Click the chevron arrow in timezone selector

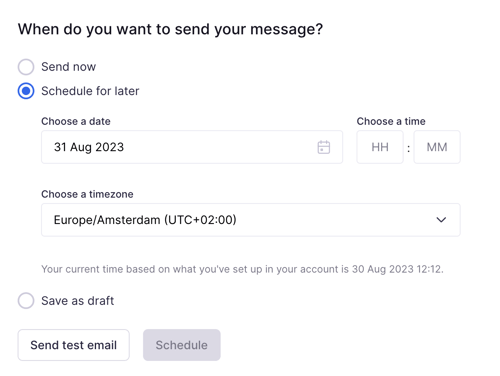(x=441, y=220)
